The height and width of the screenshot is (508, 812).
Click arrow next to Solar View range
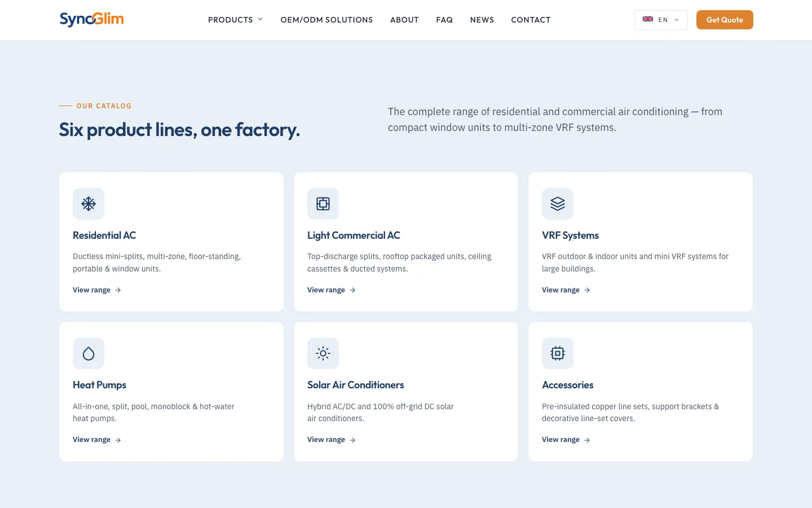coord(352,440)
